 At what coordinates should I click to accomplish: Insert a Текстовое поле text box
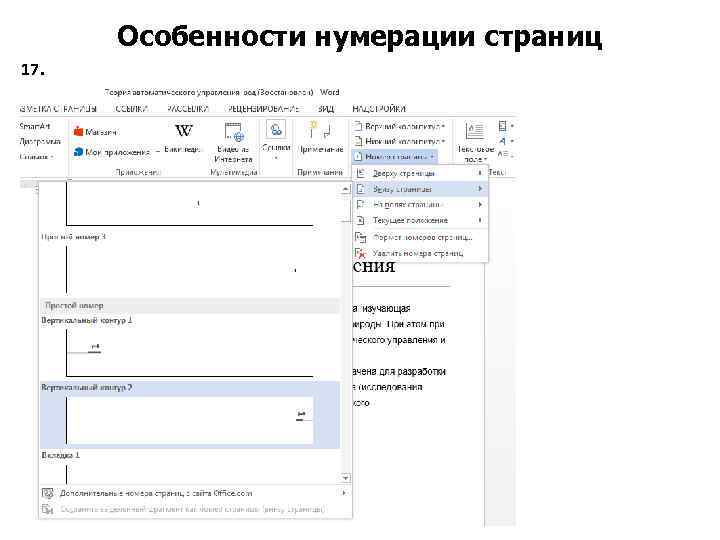coord(475,141)
